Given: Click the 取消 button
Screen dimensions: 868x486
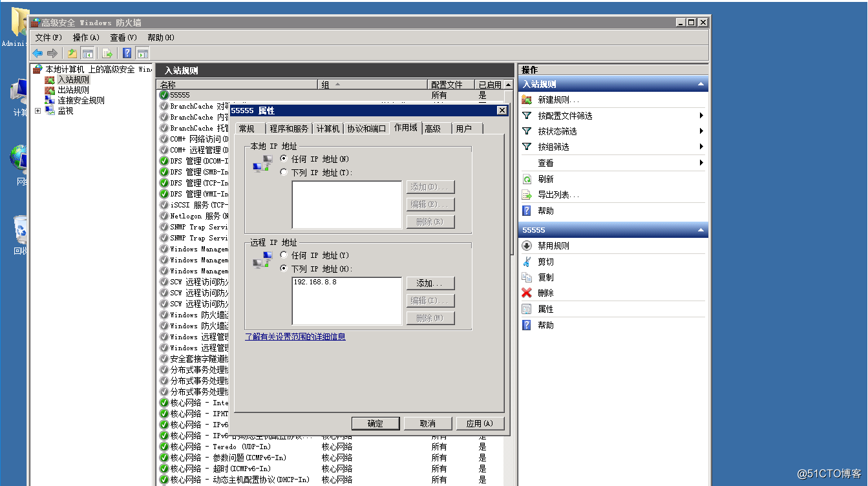Looking at the screenshot, I should click(x=427, y=423).
